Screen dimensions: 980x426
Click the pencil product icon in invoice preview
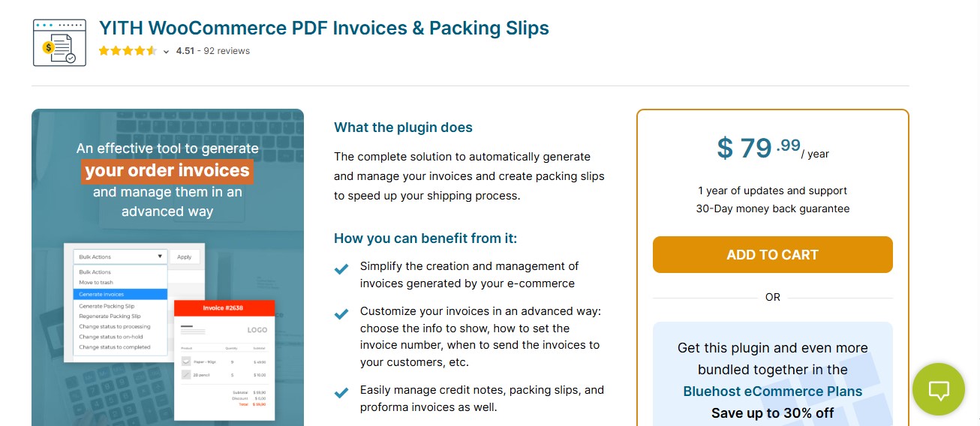pyautogui.click(x=186, y=374)
